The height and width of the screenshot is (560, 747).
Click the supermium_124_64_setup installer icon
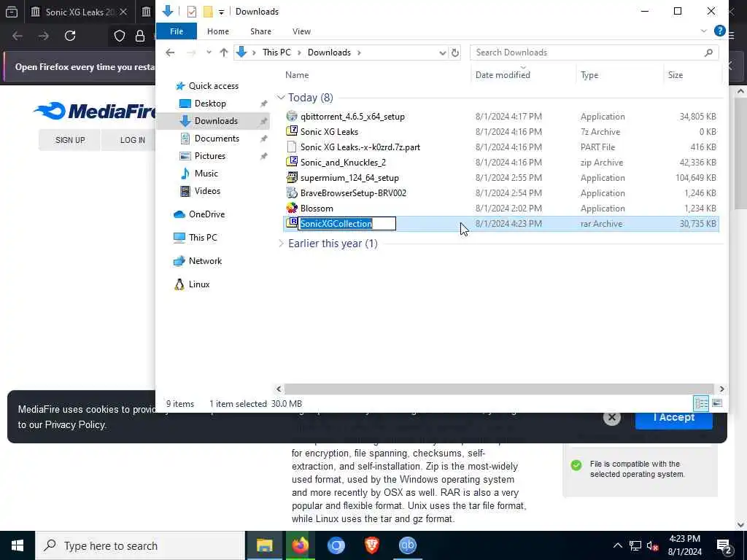pyautogui.click(x=292, y=178)
